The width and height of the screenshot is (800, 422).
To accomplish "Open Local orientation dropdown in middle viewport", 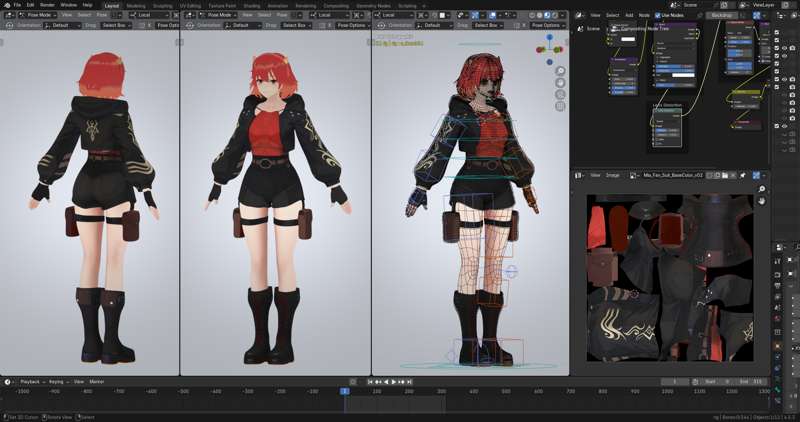I will point(330,15).
